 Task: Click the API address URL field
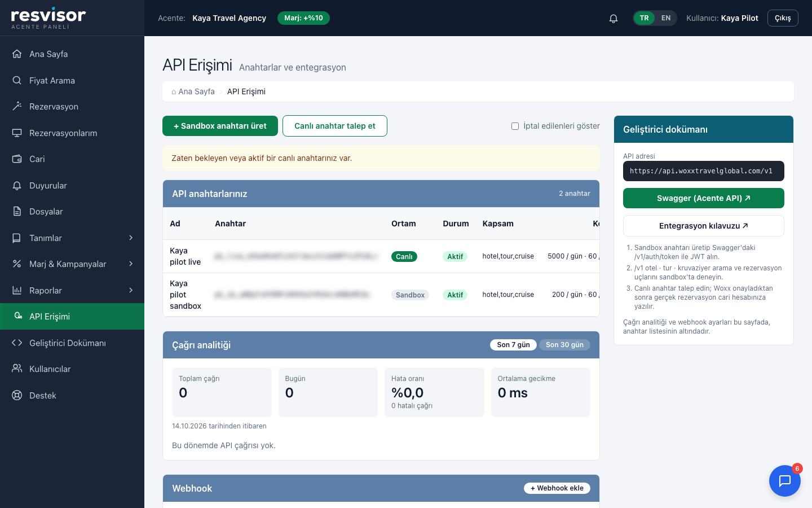pyautogui.click(x=704, y=171)
